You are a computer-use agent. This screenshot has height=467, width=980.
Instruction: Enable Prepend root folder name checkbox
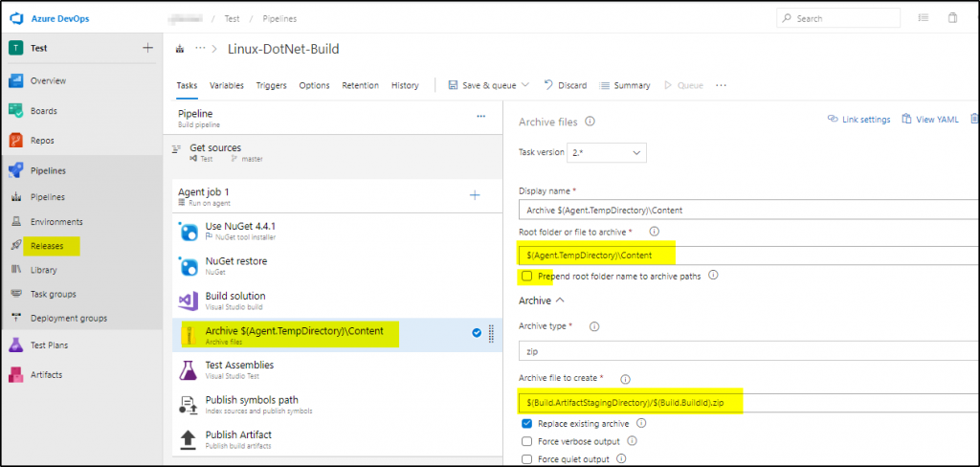pos(526,277)
